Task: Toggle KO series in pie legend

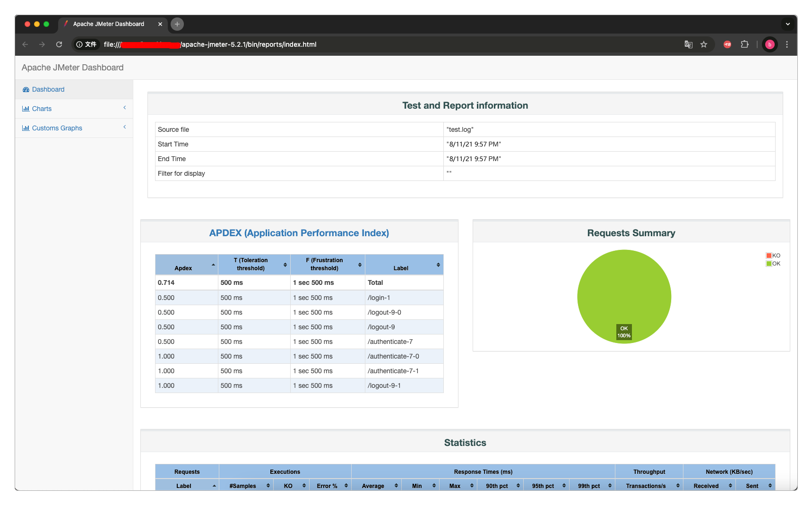Action: point(773,256)
